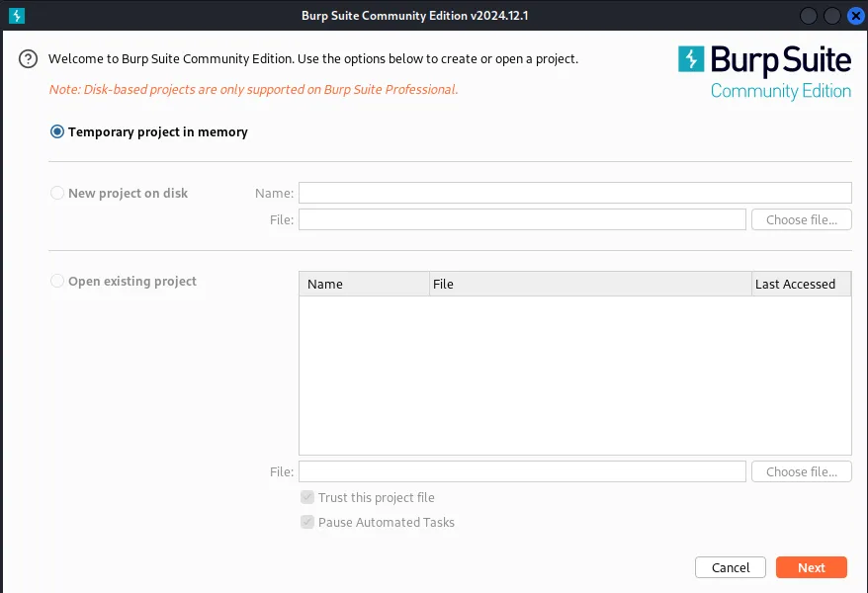Sort projects by Name column header
Viewport: 868px width, 593px height.
(x=364, y=284)
